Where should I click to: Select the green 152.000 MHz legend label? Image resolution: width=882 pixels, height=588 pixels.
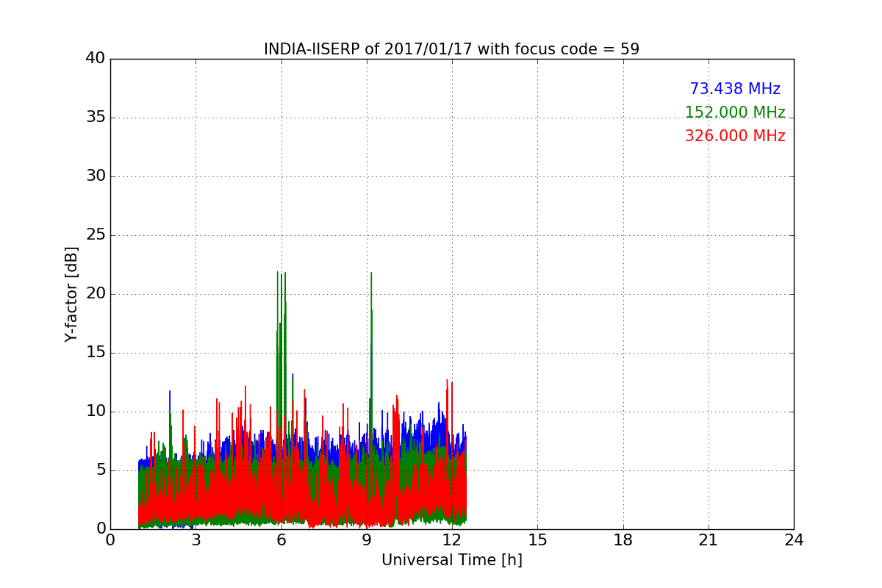pos(735,112)
